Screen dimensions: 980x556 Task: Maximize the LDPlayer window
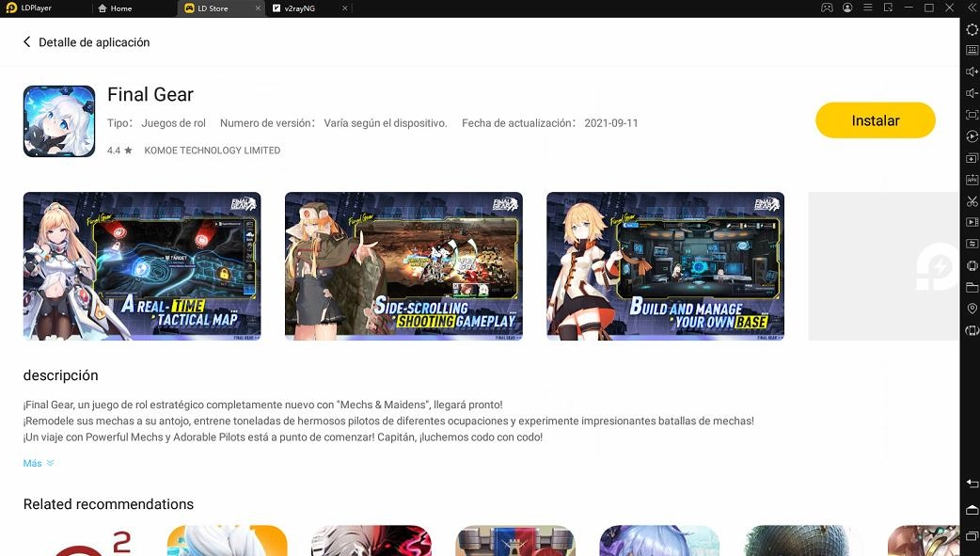(929, 8)
